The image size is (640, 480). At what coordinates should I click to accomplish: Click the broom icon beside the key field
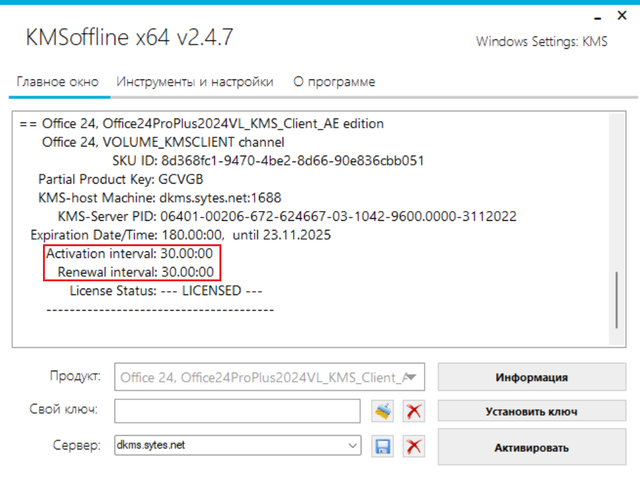[382, 411]
